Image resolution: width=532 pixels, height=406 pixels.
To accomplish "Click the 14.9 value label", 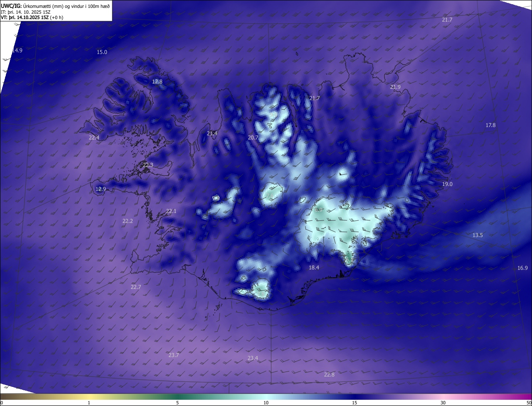I will click(17, 50).
